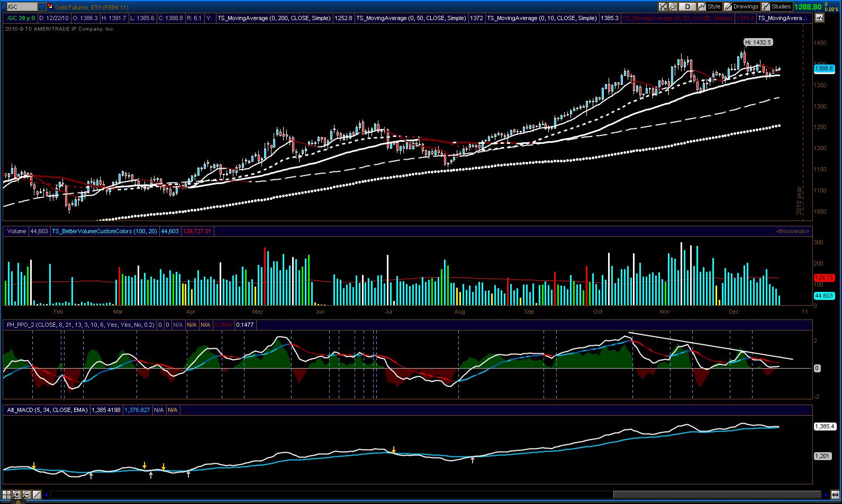Click the 1,385.4198 Alt_MACD value
842x504 pixels.
106,410
